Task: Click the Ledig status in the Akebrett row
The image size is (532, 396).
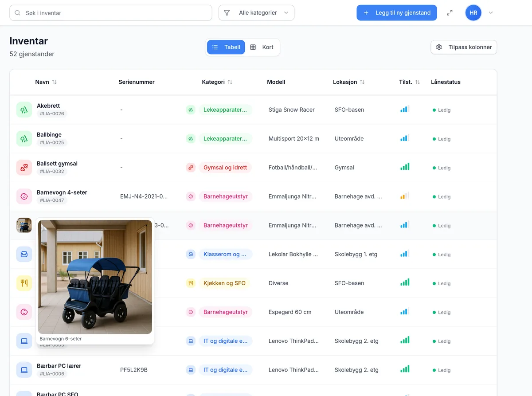Action: pyautogui.click(x=442, y=110)
